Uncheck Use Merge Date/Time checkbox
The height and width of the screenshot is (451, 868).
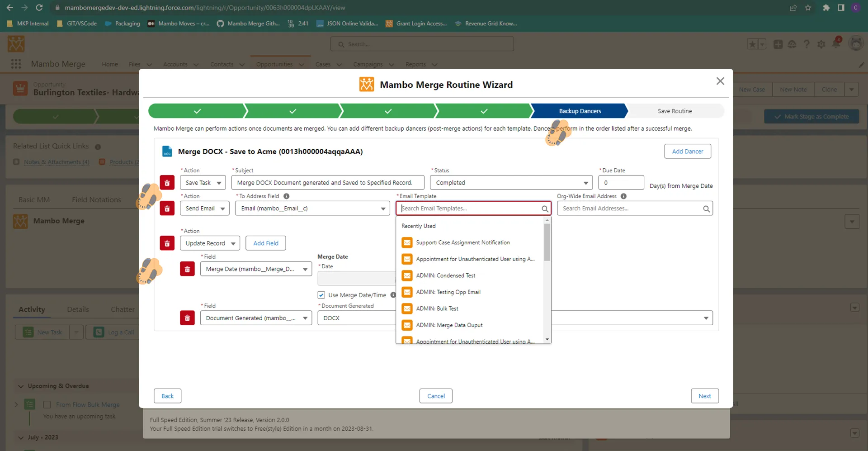[321, 295]
